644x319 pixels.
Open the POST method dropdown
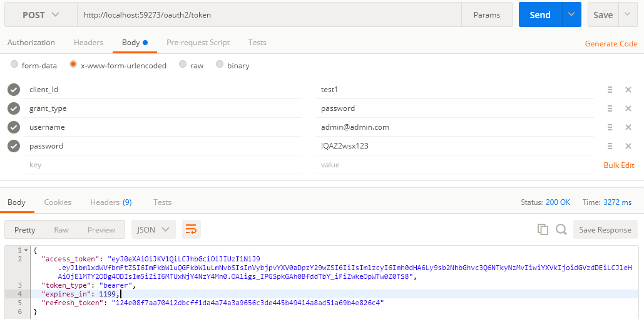pyautogui.click(x=41, y=15)
